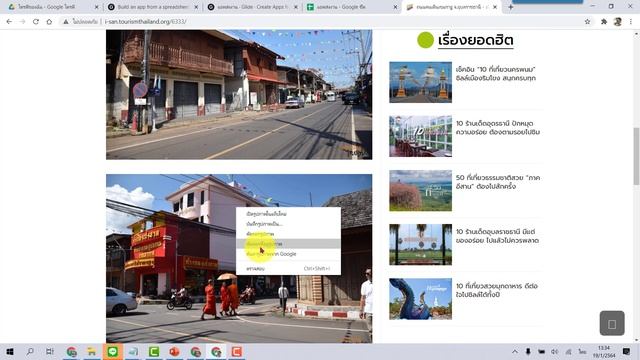This screenshot has height=360, width=640.
Task: Open the Extensions puzzle icon
Action: (x=604, y=22)
